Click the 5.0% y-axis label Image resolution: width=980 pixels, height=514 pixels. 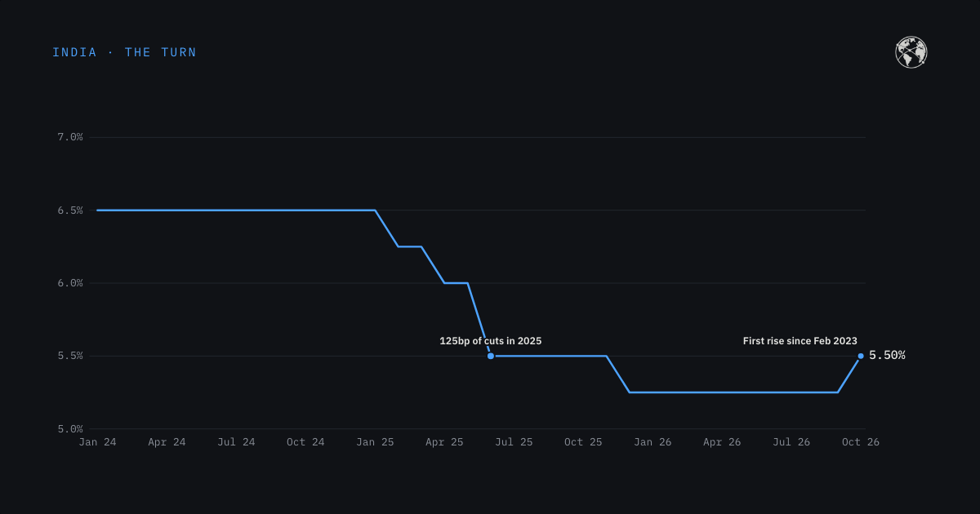[70, 429]
